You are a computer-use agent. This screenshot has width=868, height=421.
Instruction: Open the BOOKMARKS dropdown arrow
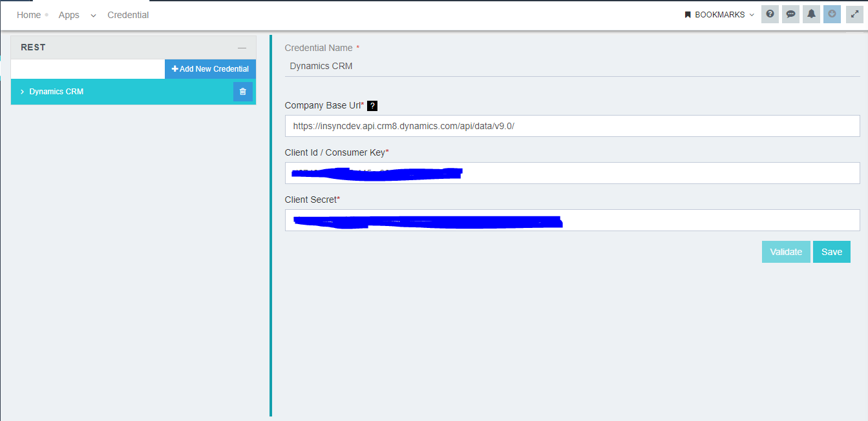click(752, 15)
